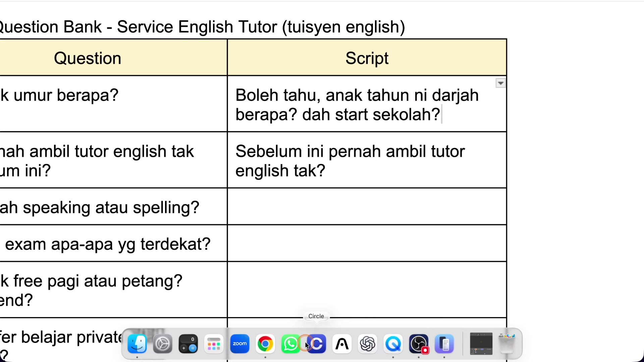The width and height of the screenshot is (644, 362).
Task: Select the Question column header cell
Action: point(113,58)
